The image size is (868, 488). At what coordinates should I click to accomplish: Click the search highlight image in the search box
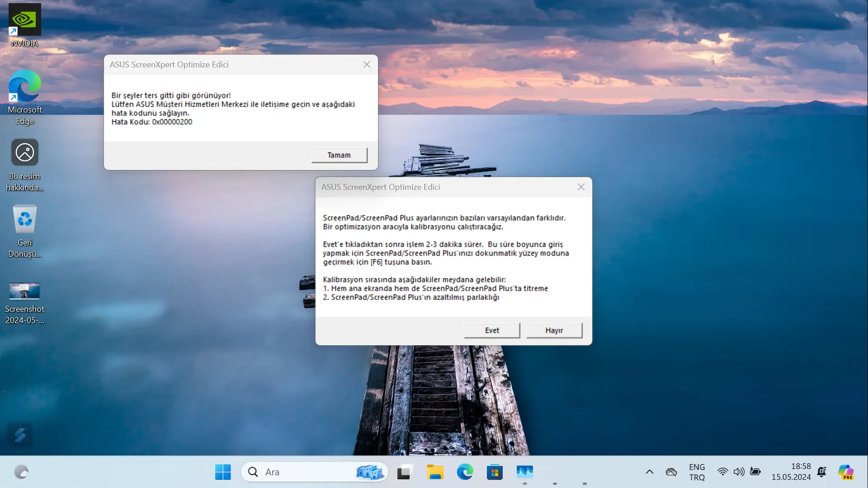coord(369,472)
